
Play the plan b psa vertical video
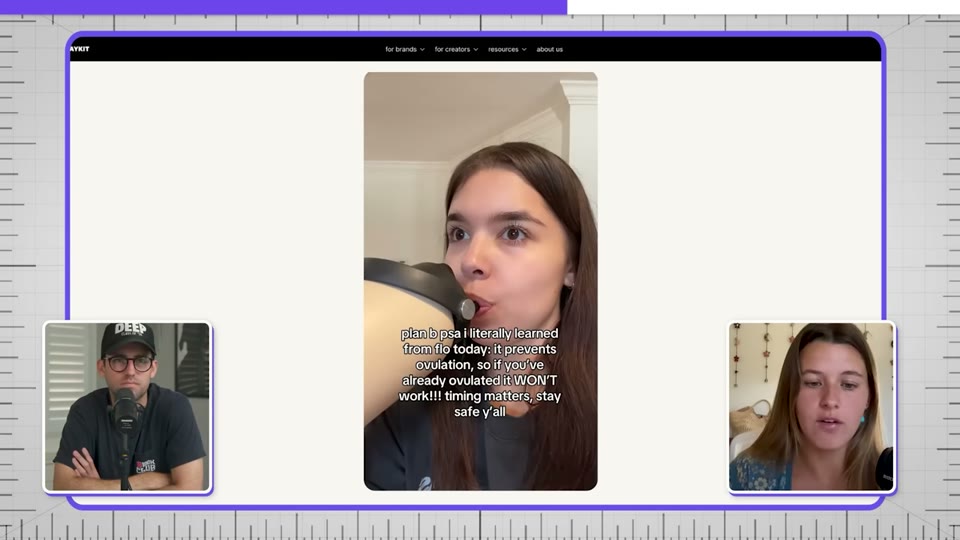point(481,281)
